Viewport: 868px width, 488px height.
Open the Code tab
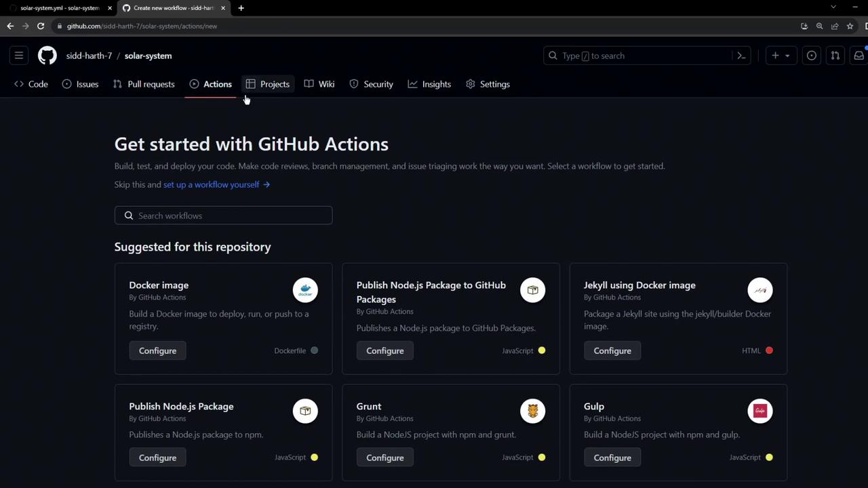click(31, 84)
